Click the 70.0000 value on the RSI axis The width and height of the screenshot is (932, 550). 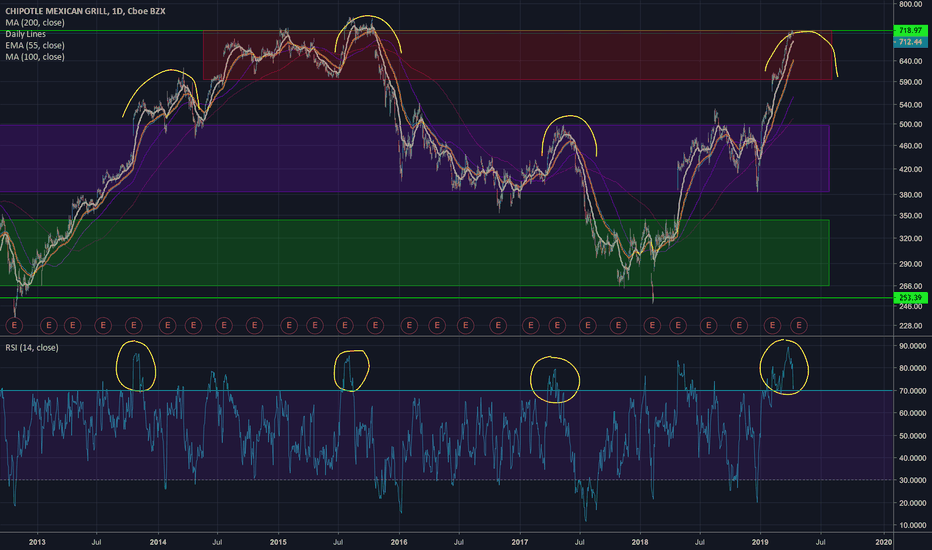coord(912,391)
